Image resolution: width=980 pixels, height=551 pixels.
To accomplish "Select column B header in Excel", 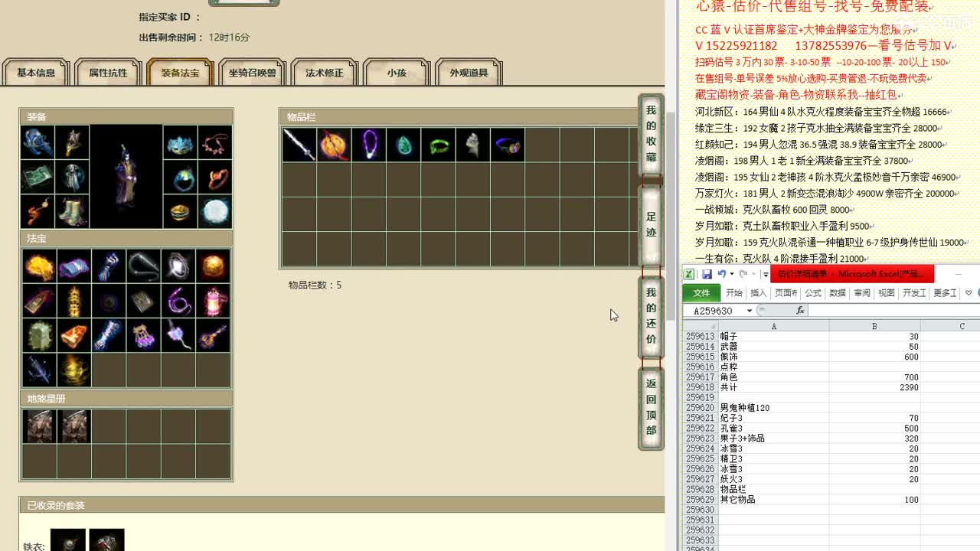I will pyautogui.click(x=874, y=326).
